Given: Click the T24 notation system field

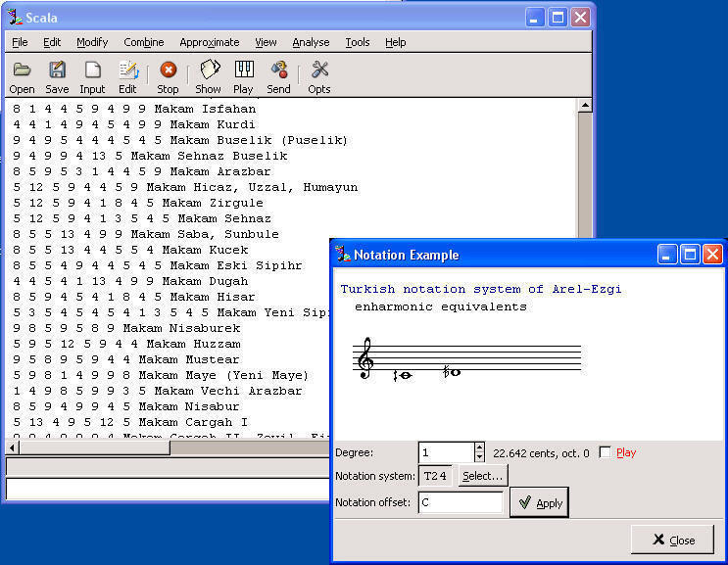Looking at the screenshot, I should pos(435,476).
